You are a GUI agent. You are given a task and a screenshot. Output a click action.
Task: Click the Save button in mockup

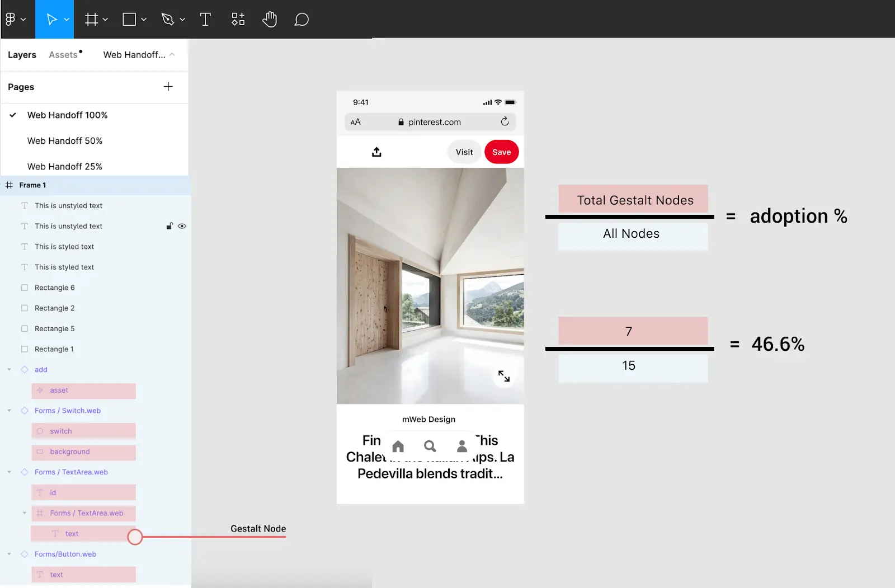tap(502, 152)
